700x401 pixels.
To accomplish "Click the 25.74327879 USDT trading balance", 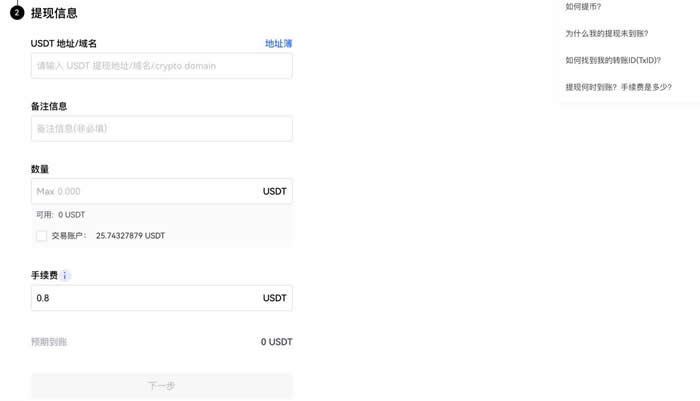I will pyautogui.click(x=130, y=235).
